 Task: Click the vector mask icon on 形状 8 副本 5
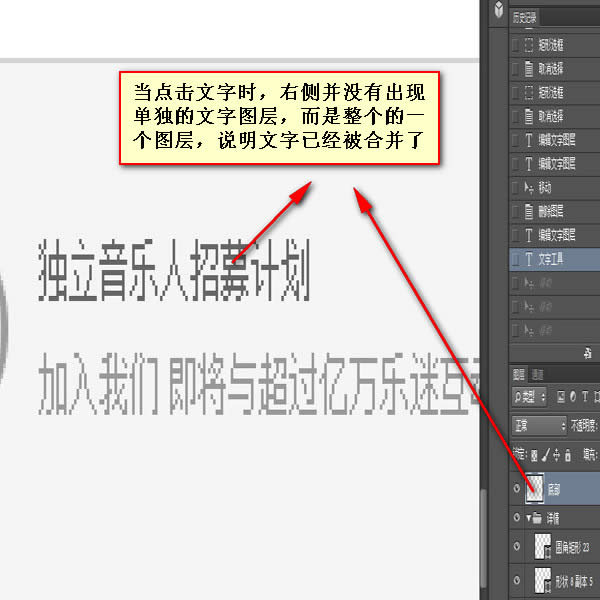[548, 585]
